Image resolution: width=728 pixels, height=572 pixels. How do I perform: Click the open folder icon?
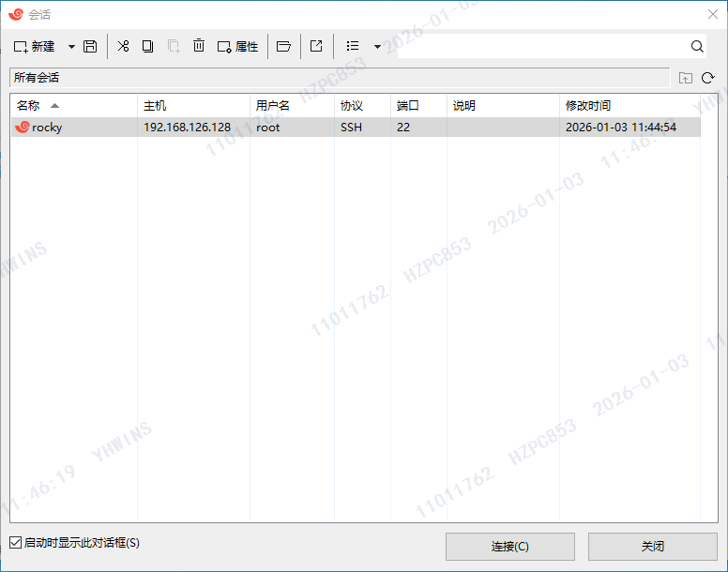[283, 46]
